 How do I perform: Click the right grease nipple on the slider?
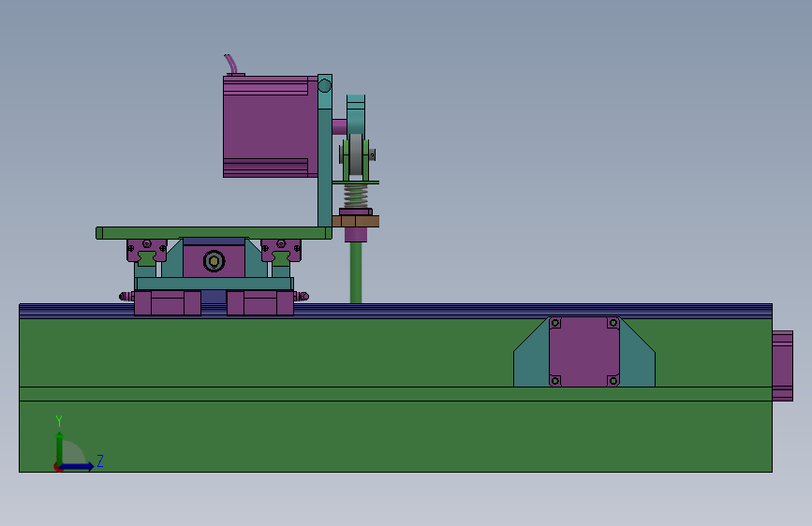click(302, 296)
